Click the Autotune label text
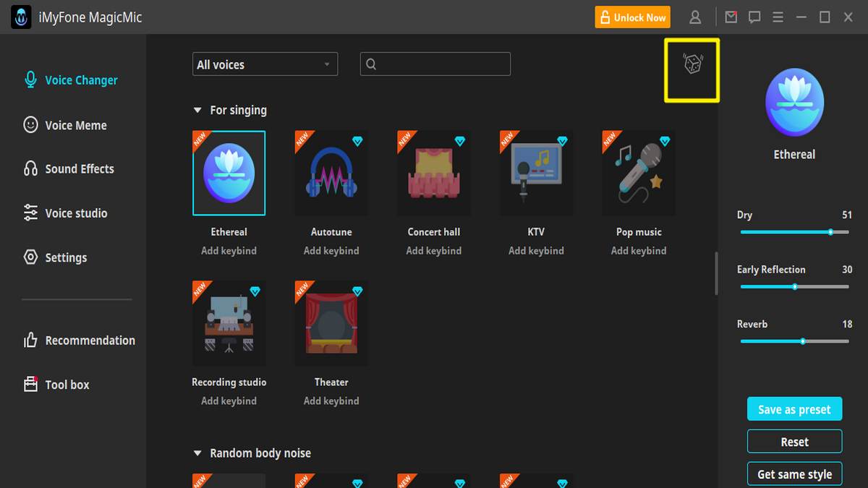The width and height of the screenshot is (868, 488). [x=331, y=232]
